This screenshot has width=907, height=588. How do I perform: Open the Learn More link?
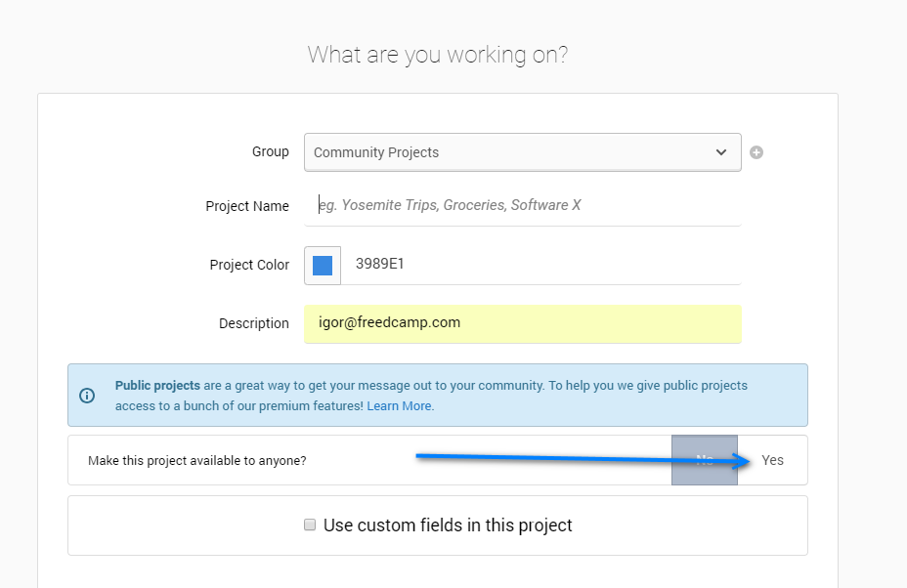pyautogui.click(x=400, y=405)
